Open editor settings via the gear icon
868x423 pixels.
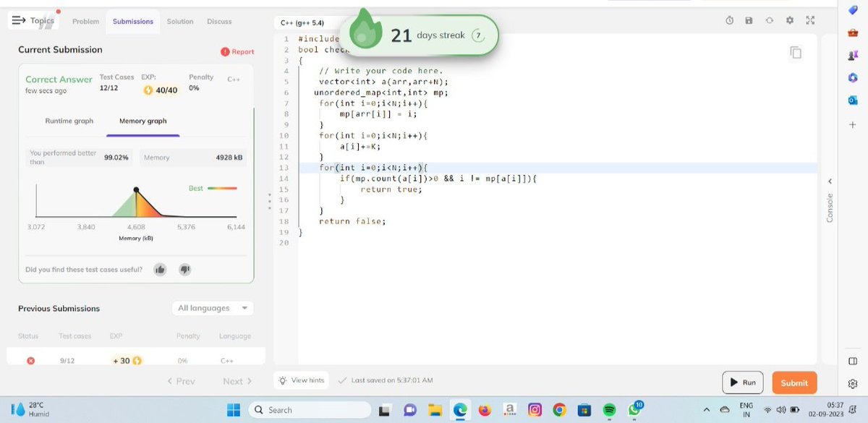(790, 21)
